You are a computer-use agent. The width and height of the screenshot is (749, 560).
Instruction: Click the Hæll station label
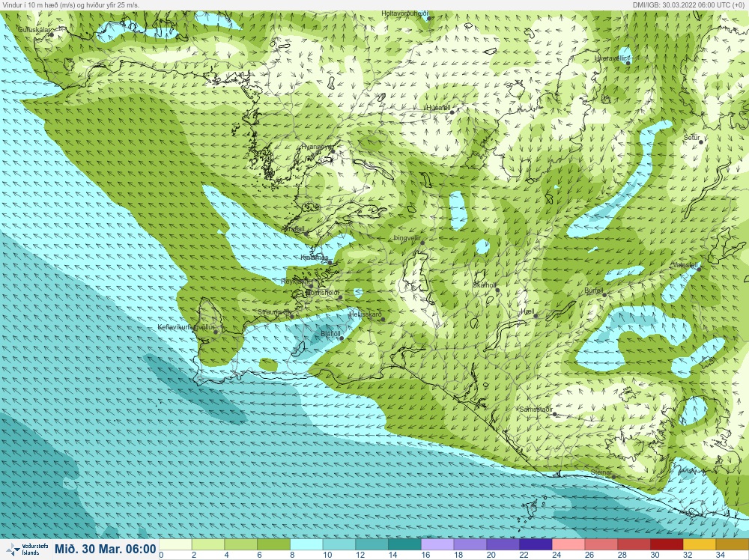click(527, 311)
